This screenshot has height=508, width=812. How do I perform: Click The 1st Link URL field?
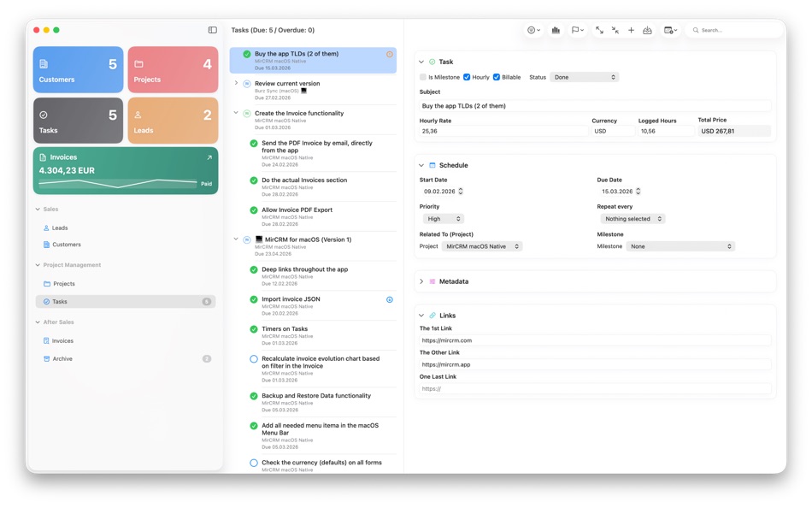(595, 340)
